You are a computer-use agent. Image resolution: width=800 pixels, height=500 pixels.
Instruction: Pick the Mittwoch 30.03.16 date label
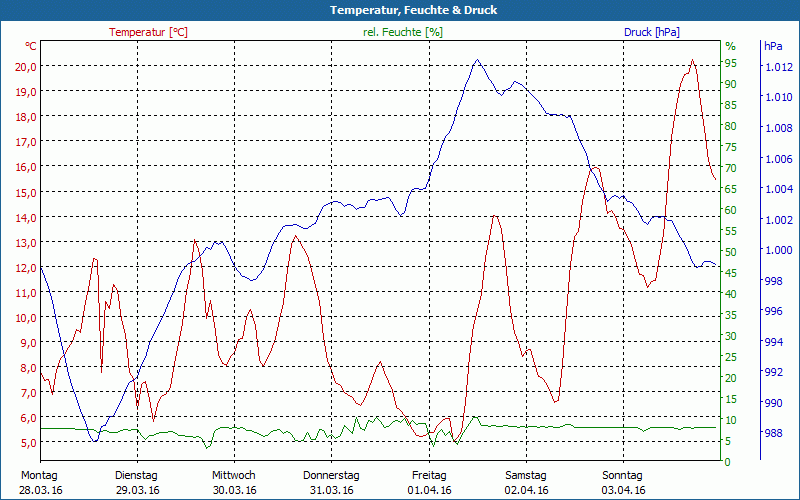(234, 482)
